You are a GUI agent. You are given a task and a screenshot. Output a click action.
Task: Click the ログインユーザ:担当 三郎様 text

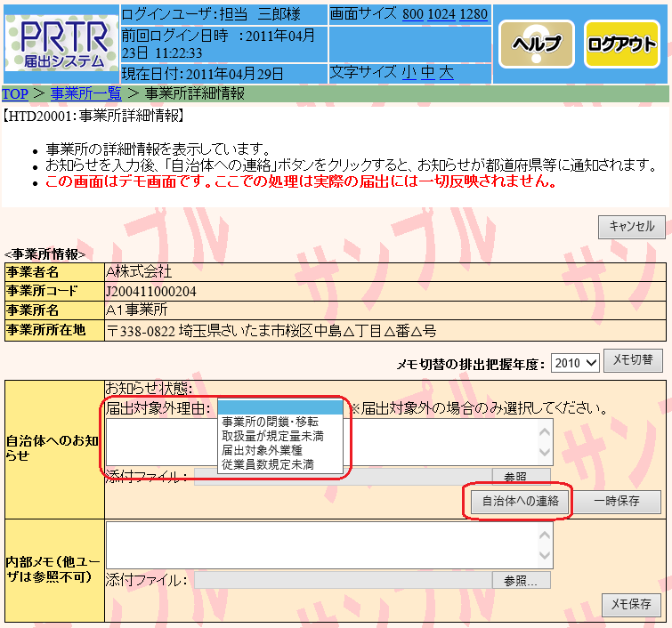click(x=211, y=14)
